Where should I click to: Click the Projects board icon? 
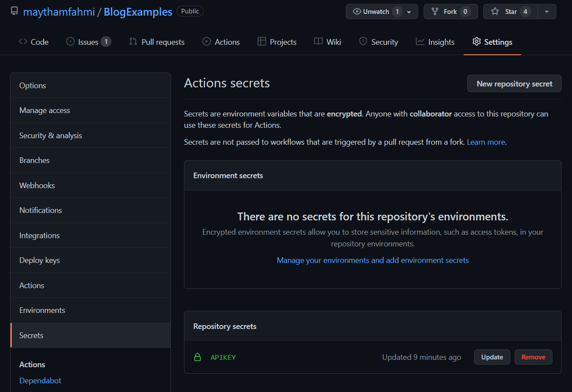pos(261,42)
